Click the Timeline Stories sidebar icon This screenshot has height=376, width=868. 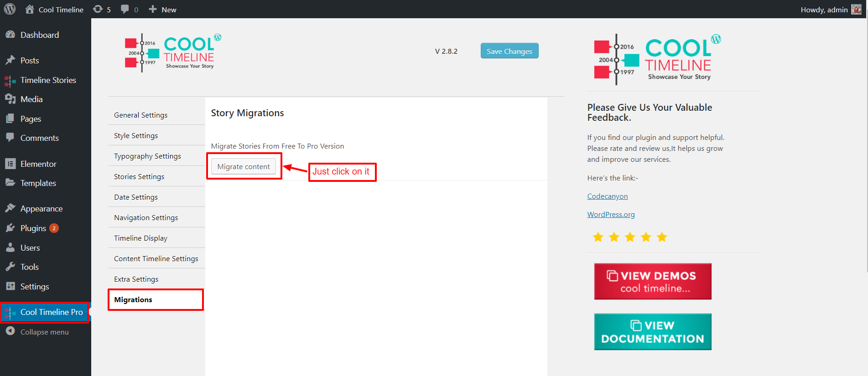point(10,80)
